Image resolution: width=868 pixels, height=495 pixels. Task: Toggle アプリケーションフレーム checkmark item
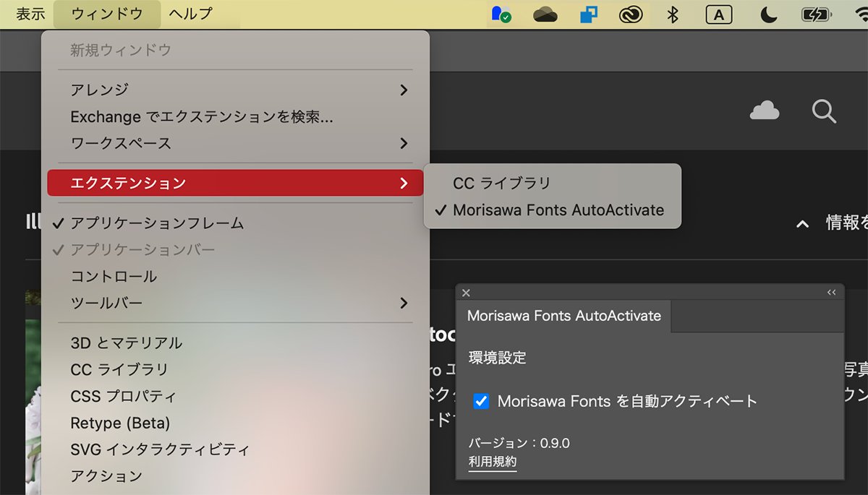point(235,223)
